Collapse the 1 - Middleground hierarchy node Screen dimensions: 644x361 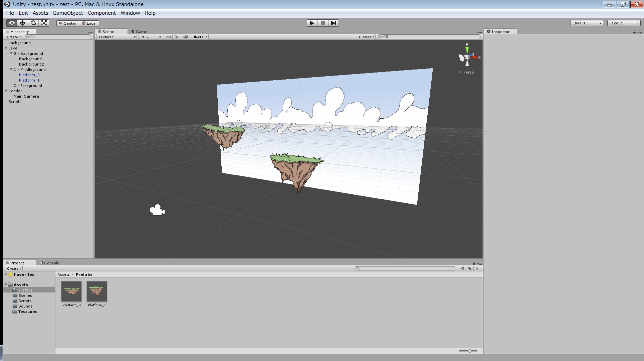tap(11, 70)
